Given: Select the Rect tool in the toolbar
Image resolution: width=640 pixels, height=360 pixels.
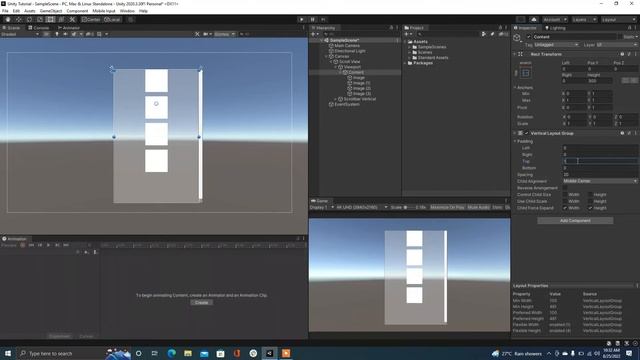Looking at the screenshot, I should (50, 19).
